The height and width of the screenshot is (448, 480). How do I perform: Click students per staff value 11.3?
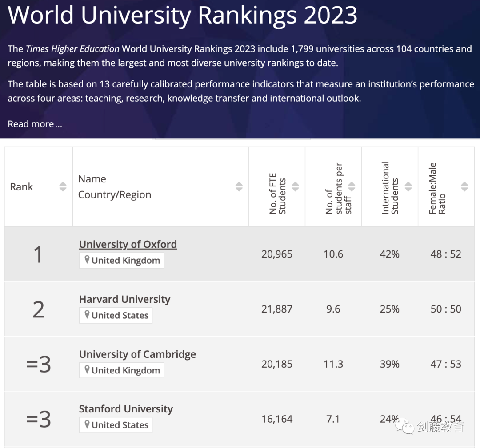(x=333, y=364)
